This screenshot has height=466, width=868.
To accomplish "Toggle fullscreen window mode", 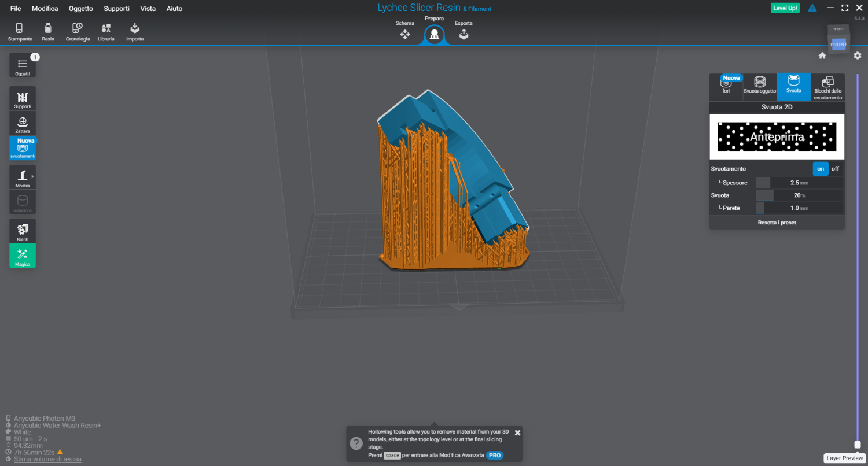I will pos(845,8).
